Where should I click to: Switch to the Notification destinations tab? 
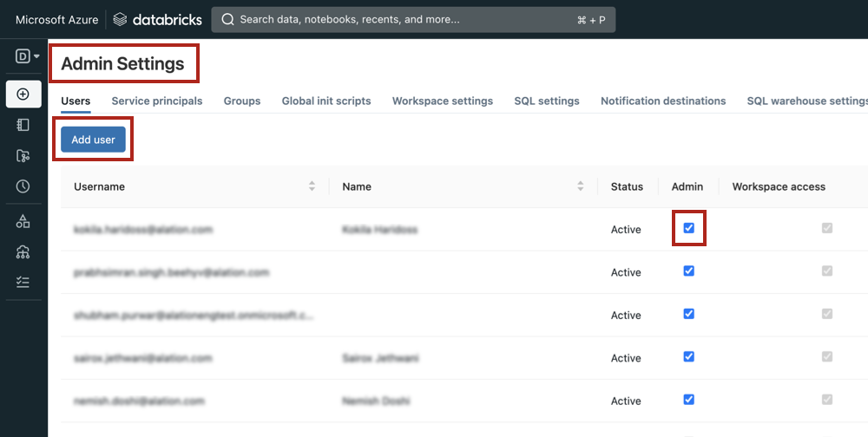663,101
